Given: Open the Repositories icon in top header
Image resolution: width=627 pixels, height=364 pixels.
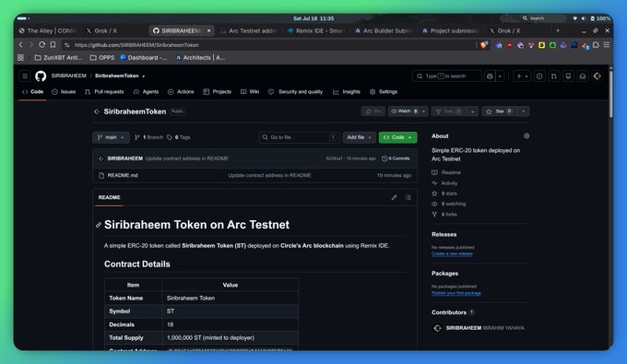Looking at the screenshot, I should click(x=568, y=76).
